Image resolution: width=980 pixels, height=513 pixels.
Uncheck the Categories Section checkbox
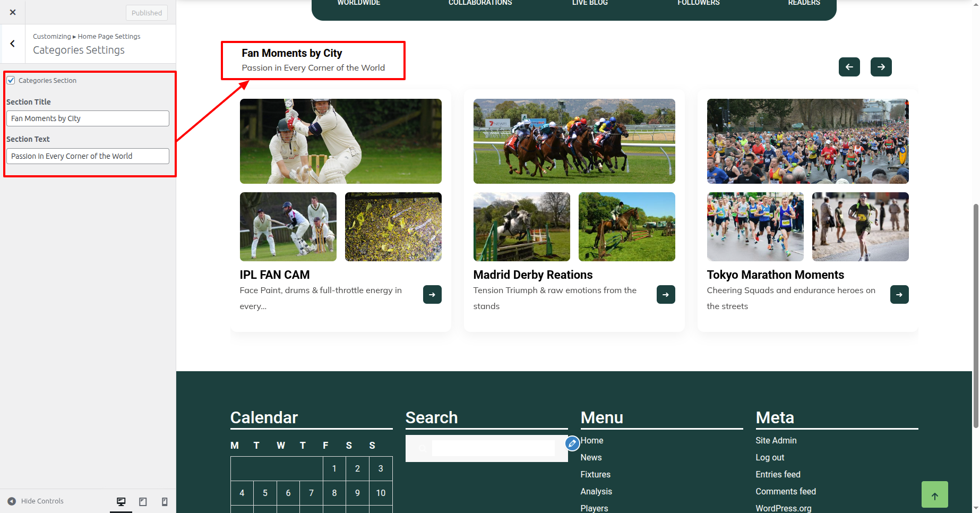(11, 80)
